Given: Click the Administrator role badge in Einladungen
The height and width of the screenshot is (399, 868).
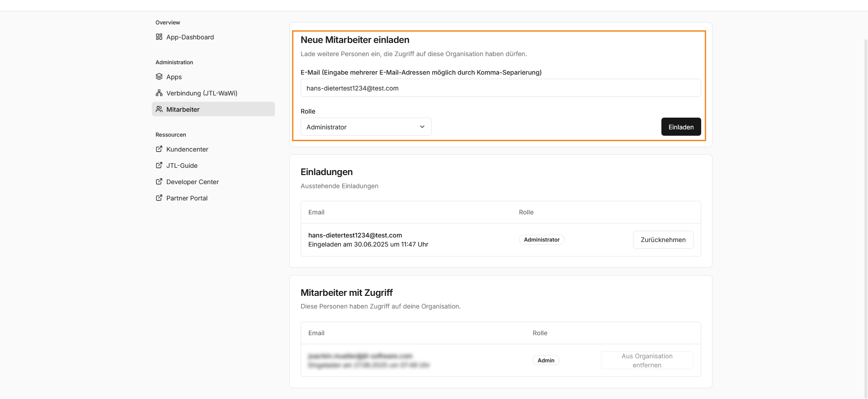Looking at the screenshot, I should click(542, 240).
